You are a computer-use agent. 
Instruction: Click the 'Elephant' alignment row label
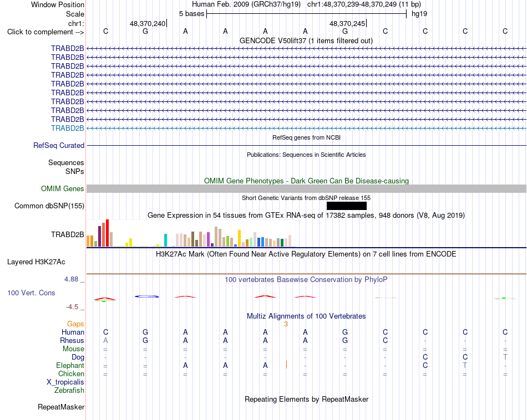click(70, 365)
